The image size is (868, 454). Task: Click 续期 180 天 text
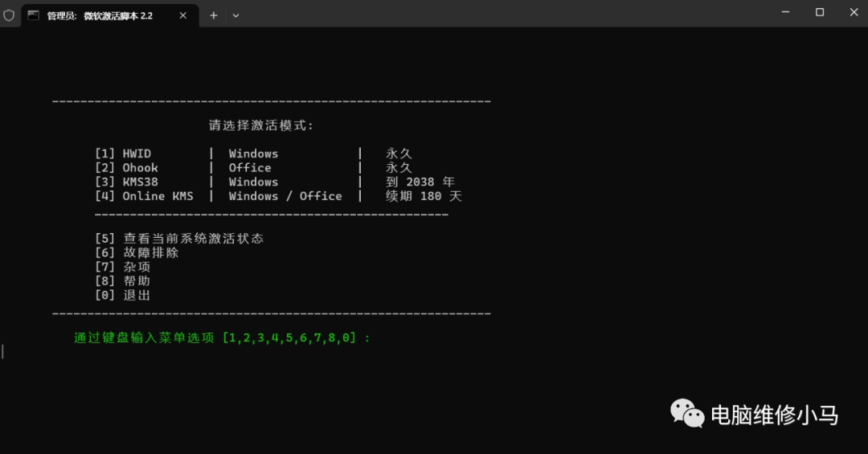424,196
